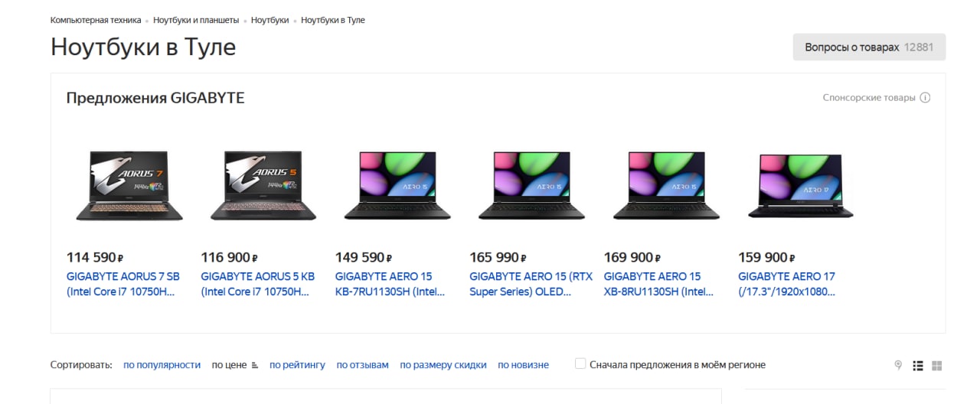Enable 'Сначала предложения в моём регионе' checkbox
The width and height of the screenshot is (980, 404).
(580, 364)
